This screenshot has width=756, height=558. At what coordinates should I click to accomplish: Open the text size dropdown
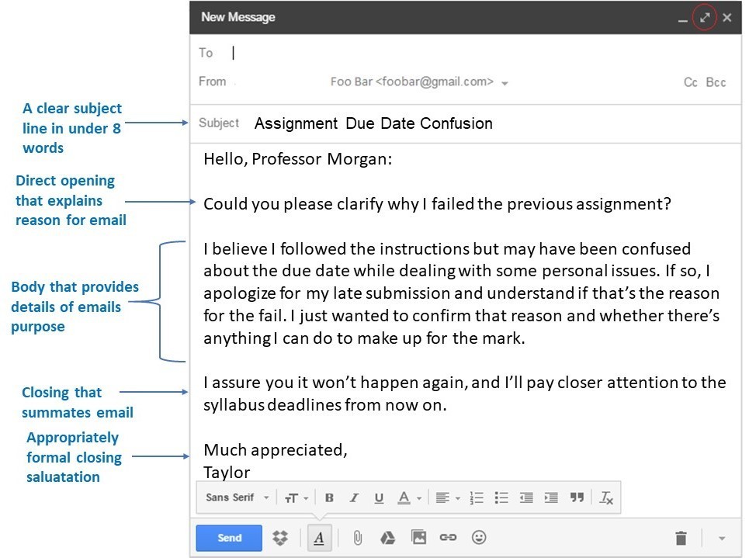[296, 498]
